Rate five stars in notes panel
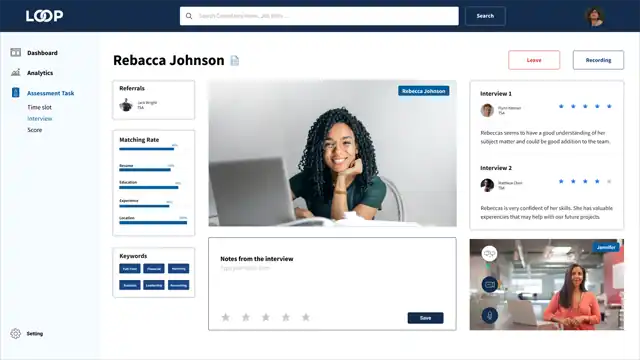Viewport: 640px width, 360px height. (306, 317)
